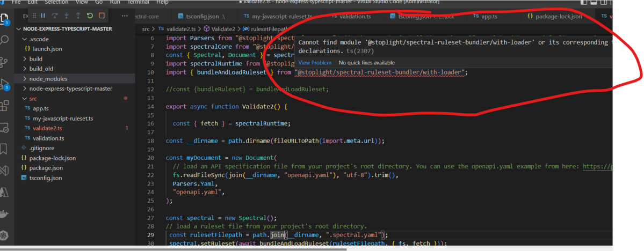The height and width of the screenshot is (251, 644).
Task: Click Step Over in debug toolbar
Action: click(55, 16)
